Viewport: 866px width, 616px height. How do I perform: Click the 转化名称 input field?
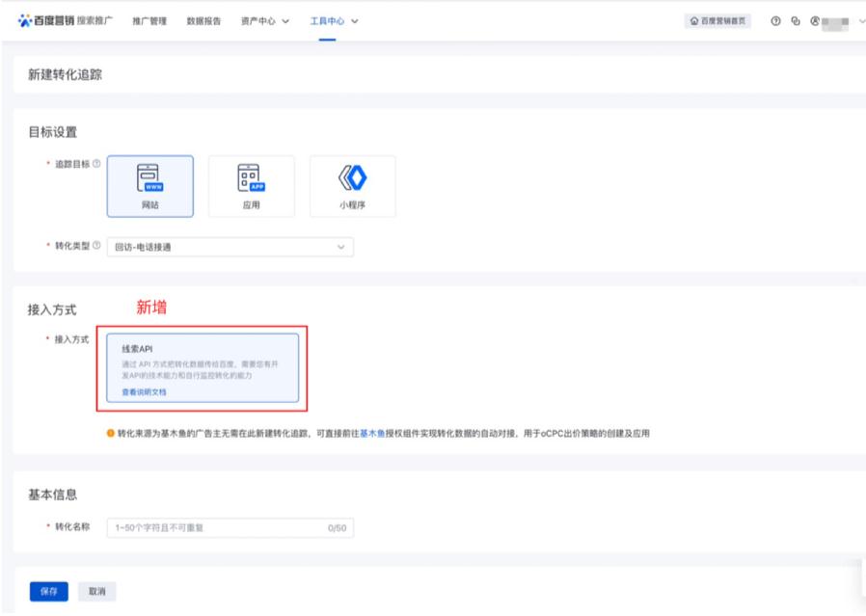tap(230, 527)
